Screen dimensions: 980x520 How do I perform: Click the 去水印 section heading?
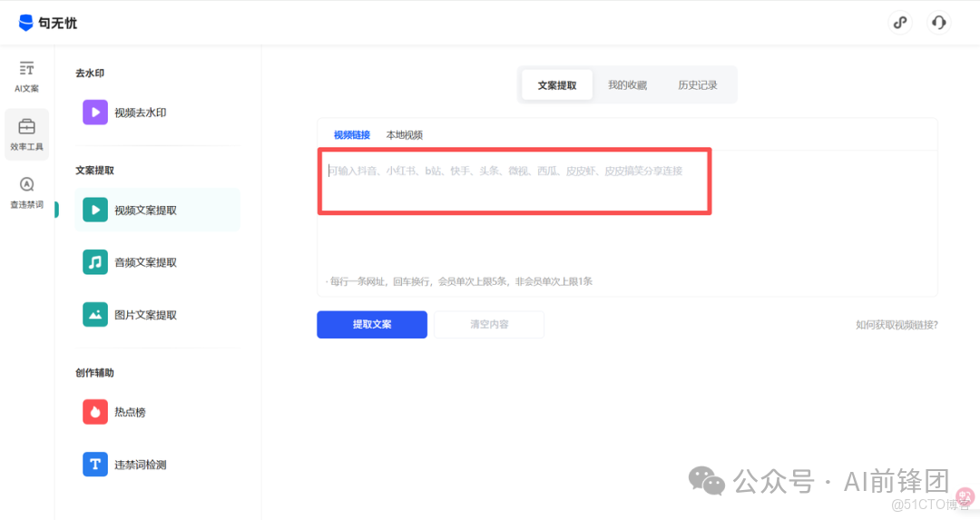point(90,74)
